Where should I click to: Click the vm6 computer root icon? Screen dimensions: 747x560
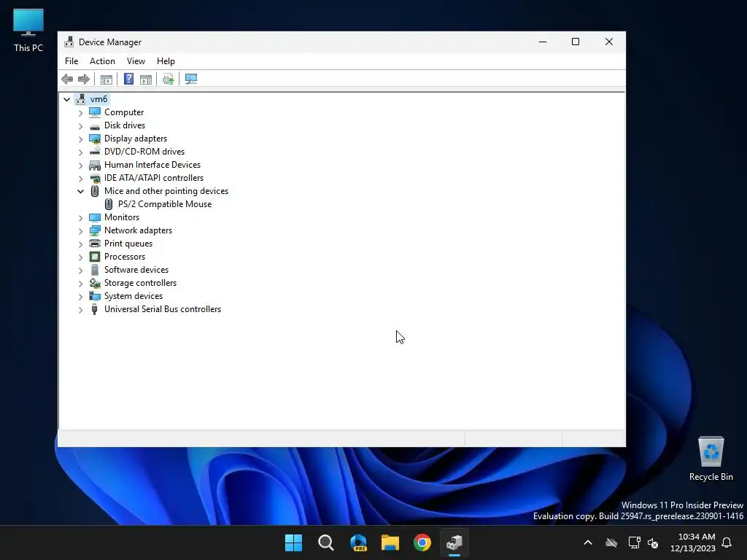81,99
